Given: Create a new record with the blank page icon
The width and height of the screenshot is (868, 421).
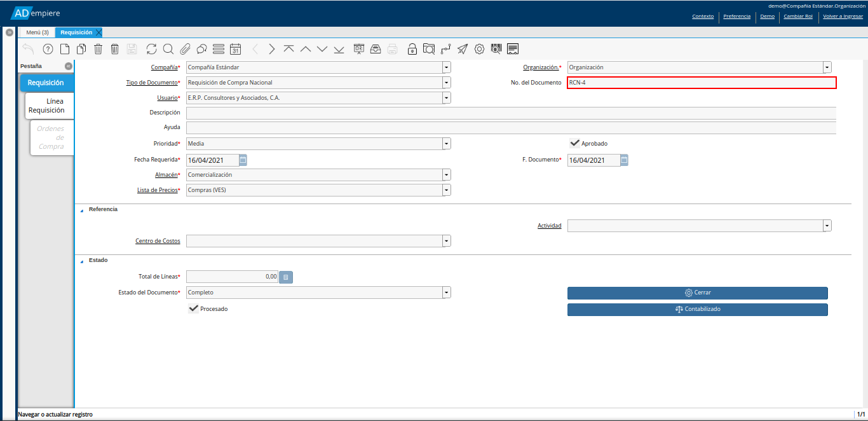Looking at the screenshot, I should [x=64, y=49].
